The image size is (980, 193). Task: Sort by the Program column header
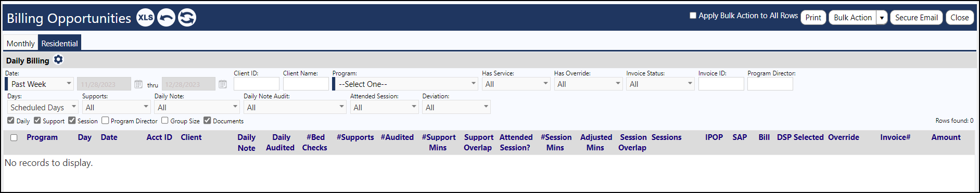tap(42, 137)
